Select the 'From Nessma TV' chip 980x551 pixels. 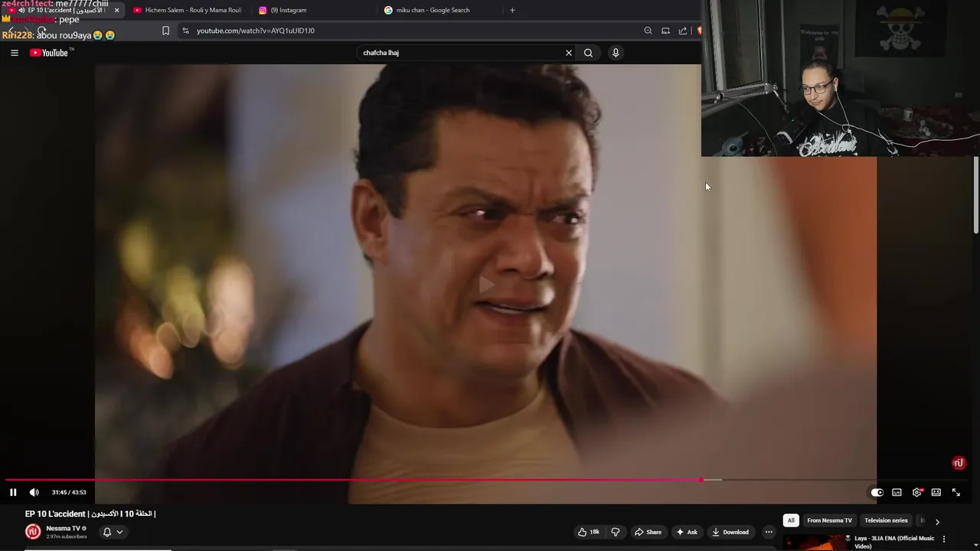[829, 520]
